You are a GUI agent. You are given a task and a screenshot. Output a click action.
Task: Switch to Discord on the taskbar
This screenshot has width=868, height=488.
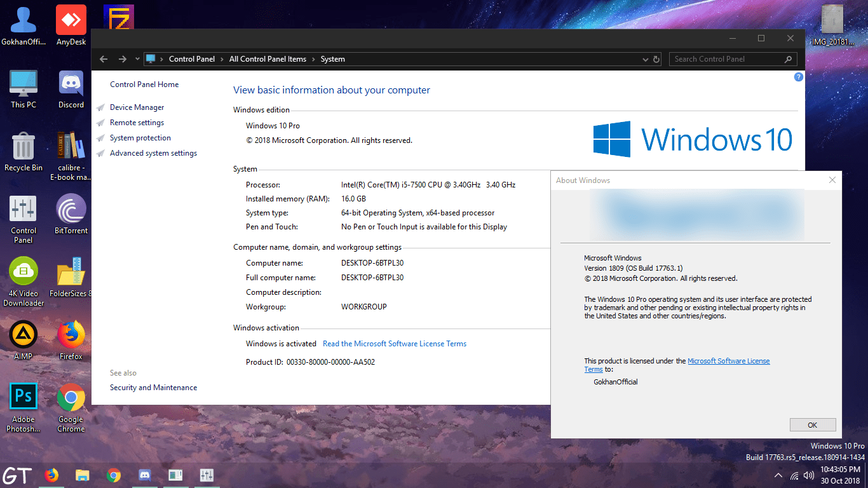click(144, 475)
